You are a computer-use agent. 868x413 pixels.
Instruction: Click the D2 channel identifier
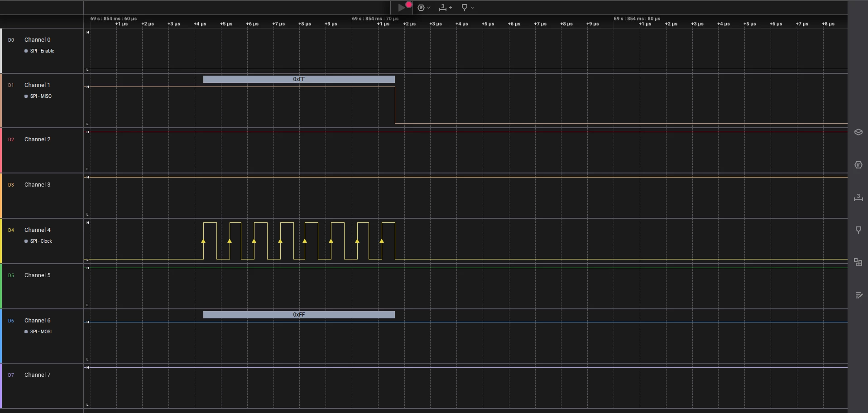pos(11,139)
